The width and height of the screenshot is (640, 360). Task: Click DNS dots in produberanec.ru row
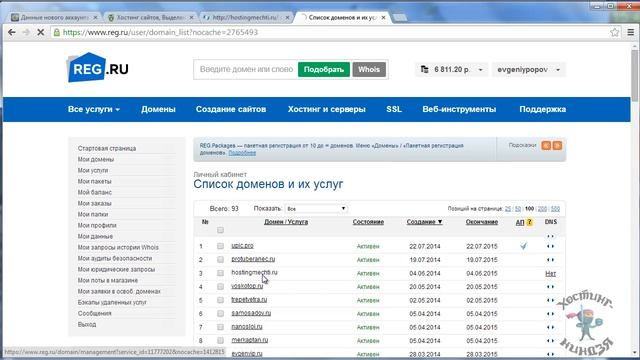tap(550, 260)
